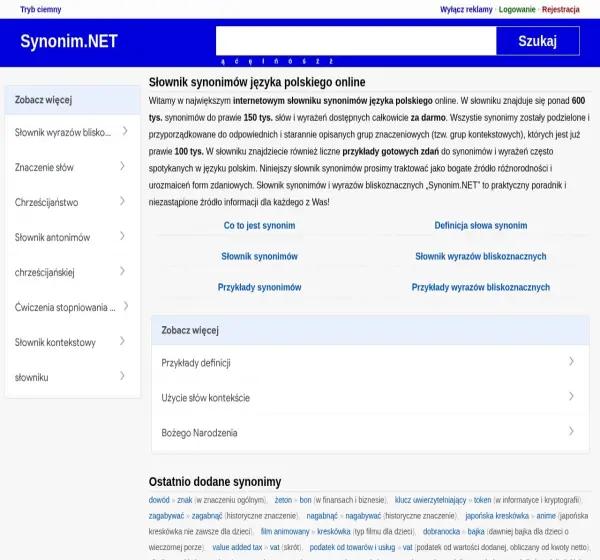This screenshot has width=600, height=560.
Task: Open the Rejestracja registration link
Action: 561,9
